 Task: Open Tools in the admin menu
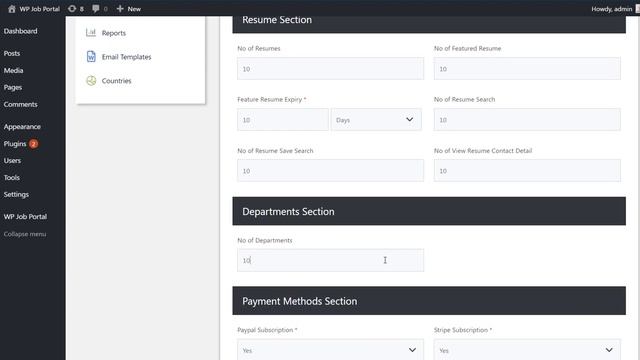coord(12,178)
